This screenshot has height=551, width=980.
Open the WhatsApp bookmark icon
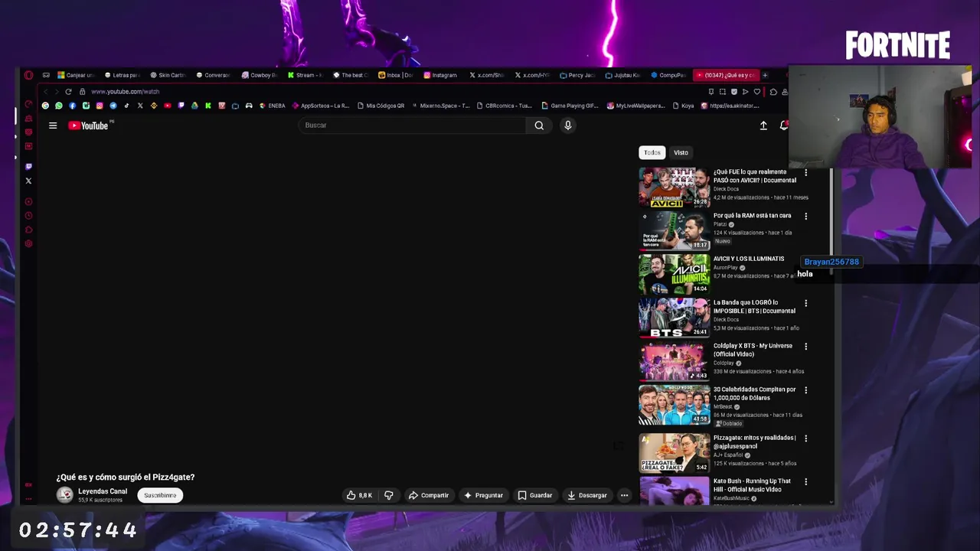59,106
